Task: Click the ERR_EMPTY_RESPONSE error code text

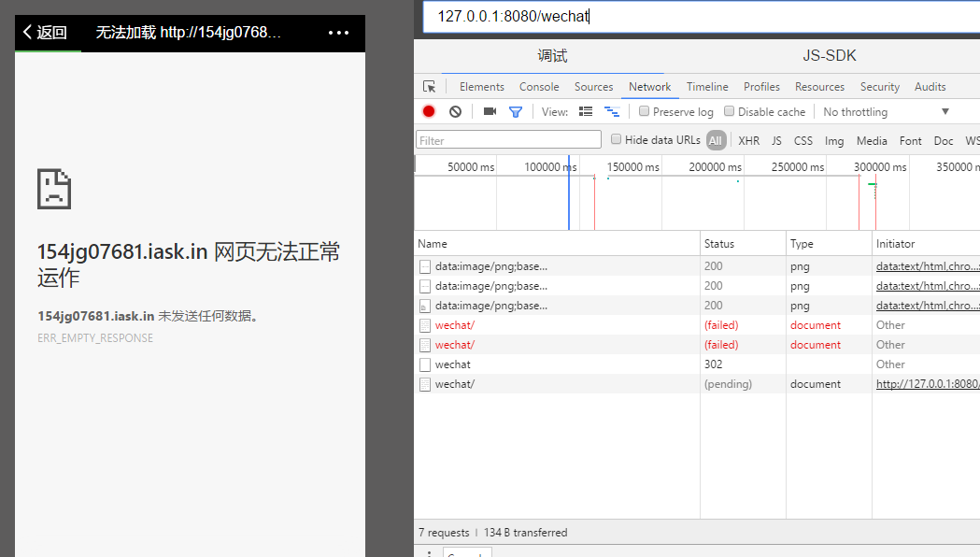Action: click(x=95, y=338)
